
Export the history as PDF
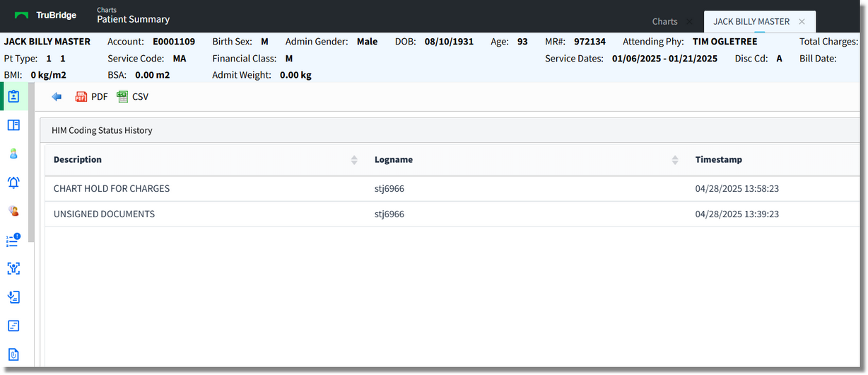[x=91, y=97]
